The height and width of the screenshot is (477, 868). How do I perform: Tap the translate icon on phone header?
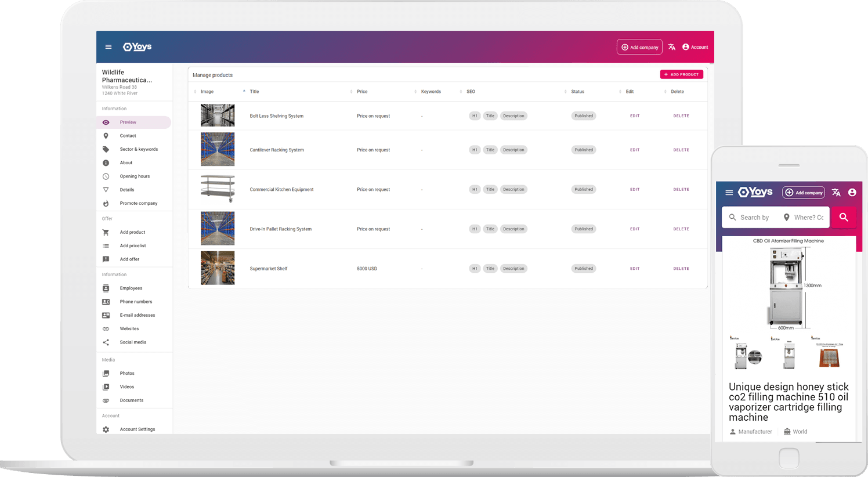click(x=836, y=193)
